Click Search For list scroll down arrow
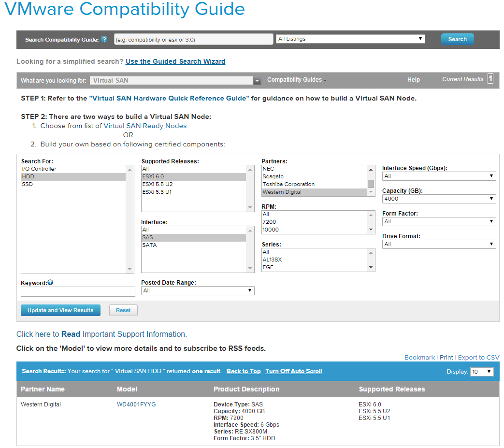 [x=130, y=269]
